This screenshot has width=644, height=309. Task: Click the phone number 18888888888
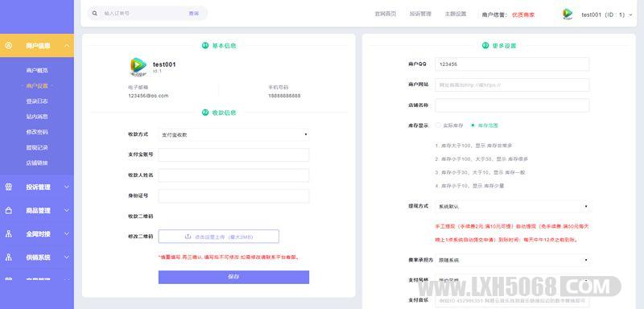(284, 96)
